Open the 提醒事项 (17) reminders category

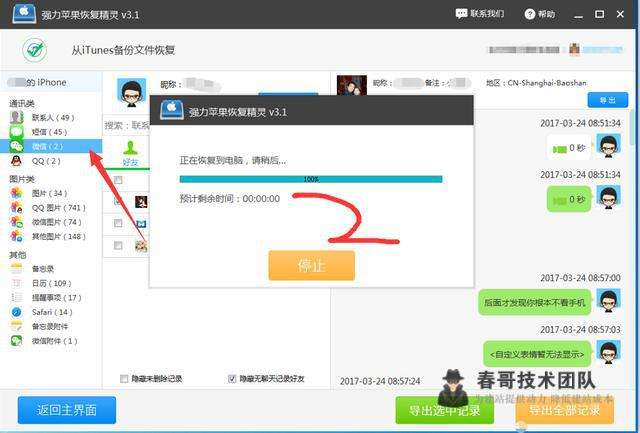[x=46, y=298]
